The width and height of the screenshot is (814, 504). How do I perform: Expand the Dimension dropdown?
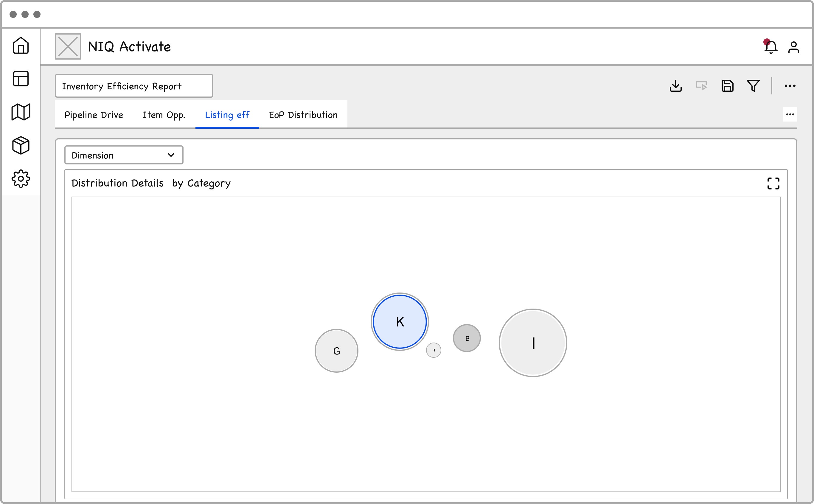[x=124, y=155]
